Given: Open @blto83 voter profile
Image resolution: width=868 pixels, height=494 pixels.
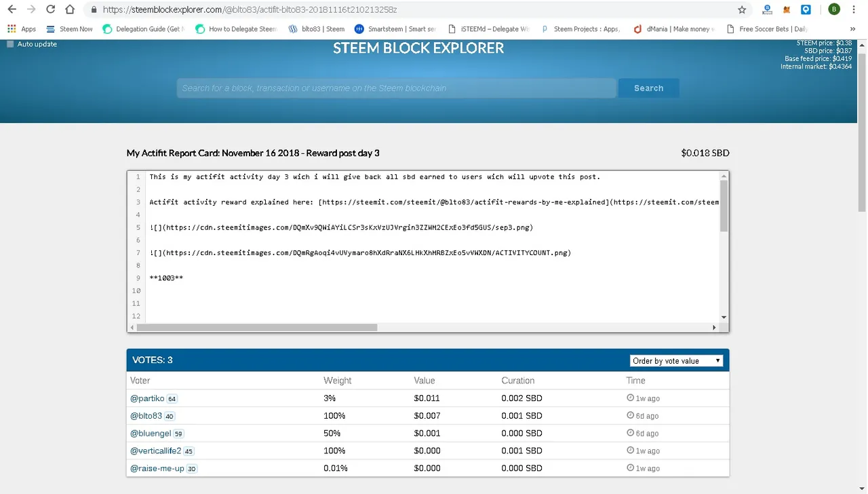Looking at the screenshot, I should [x=146, y=416].
